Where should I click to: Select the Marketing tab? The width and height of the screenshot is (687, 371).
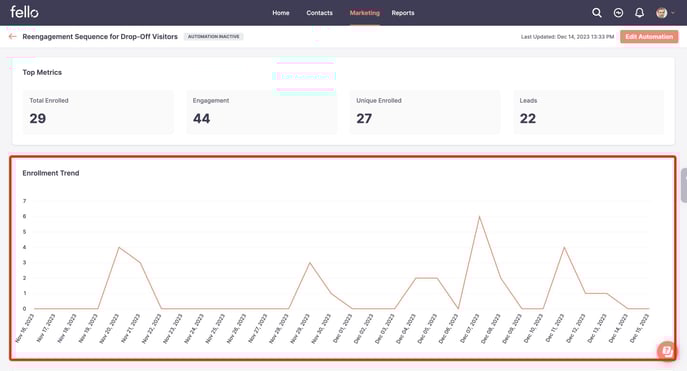pyautogui.click(x=365, y=13)
